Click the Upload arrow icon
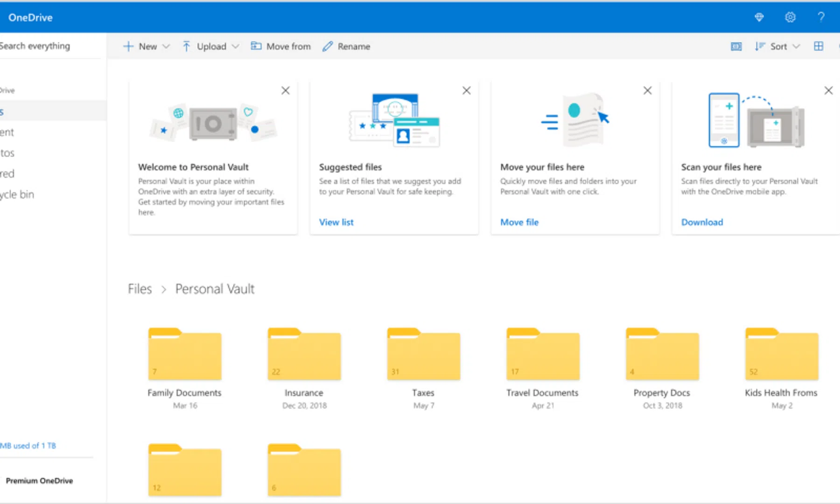Screen dimensions: 840x504 (x=186, y=46)
